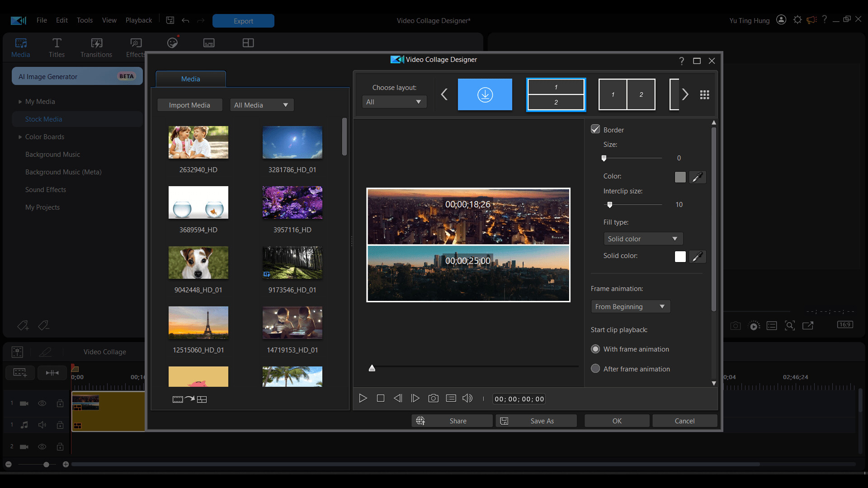Switch to the Transitions room
868x488 pixels.
(96, 47)
